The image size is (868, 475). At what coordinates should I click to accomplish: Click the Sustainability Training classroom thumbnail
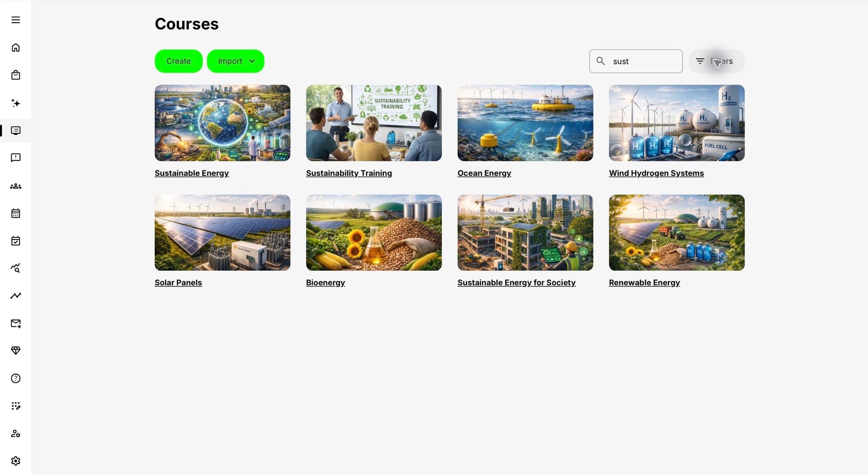coord(374,123)
